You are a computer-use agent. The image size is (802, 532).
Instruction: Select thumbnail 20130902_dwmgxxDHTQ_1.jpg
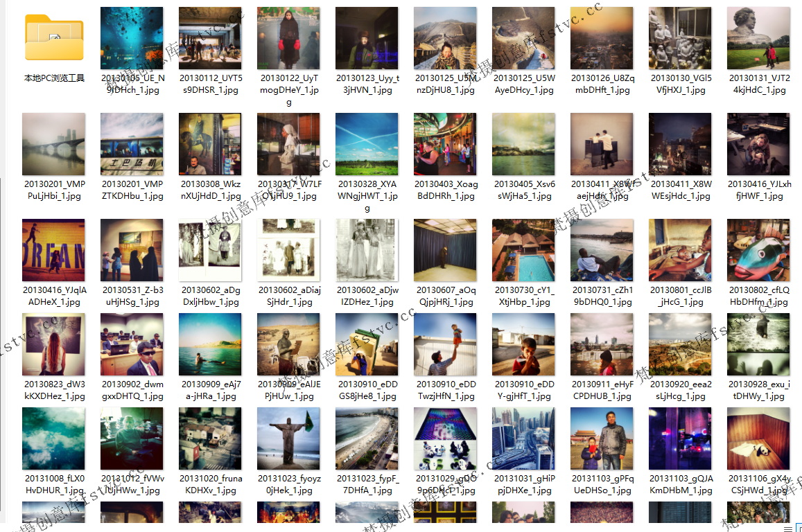click(132, 344)
